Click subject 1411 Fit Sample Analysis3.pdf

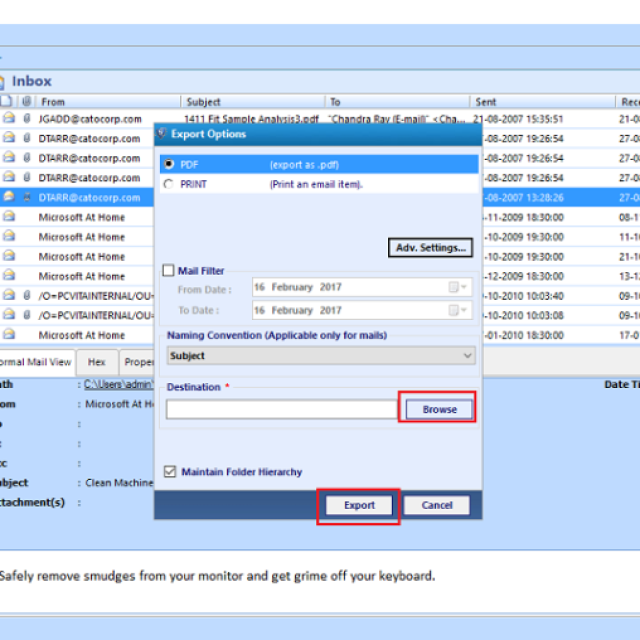251,119
